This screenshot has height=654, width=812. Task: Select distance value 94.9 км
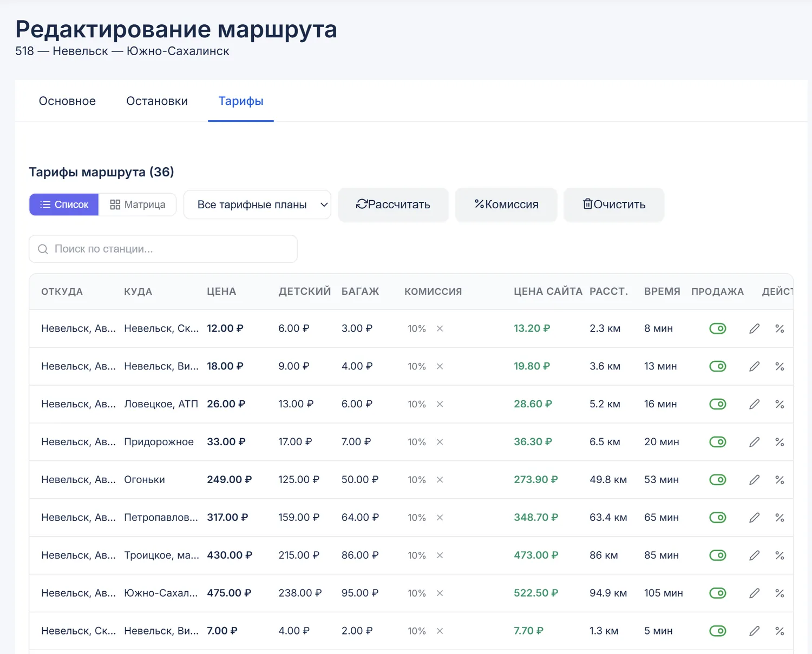point(608,593)
